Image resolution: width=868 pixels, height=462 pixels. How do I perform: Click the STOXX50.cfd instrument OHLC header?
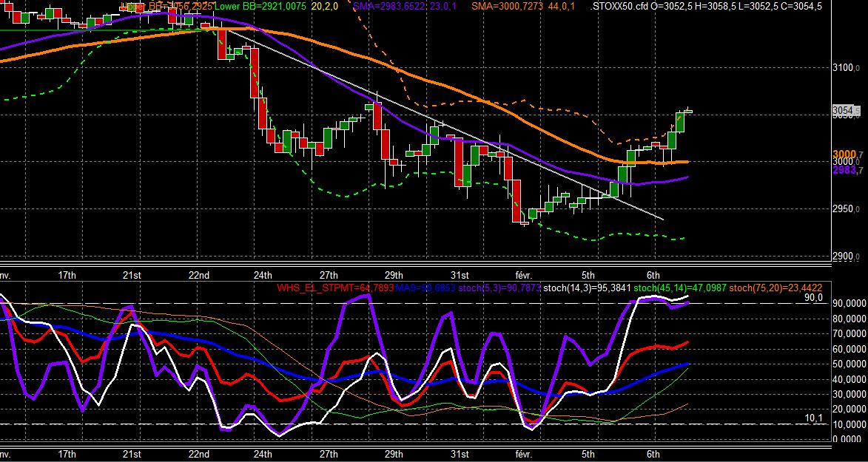tap(707, 7)
